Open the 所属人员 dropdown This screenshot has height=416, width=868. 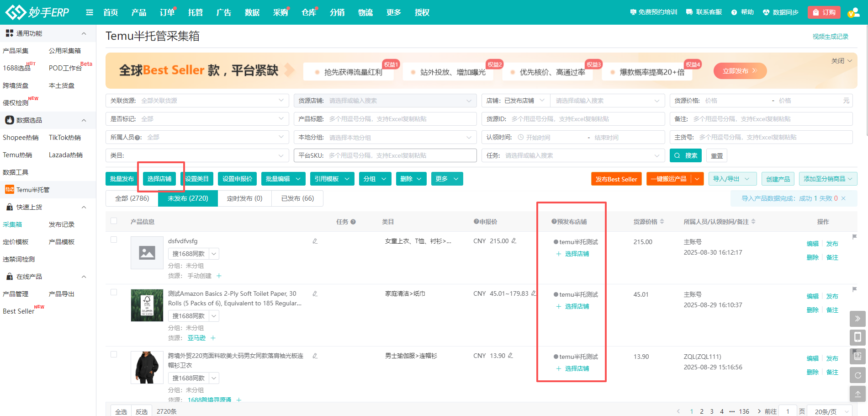tap(197, 137)
